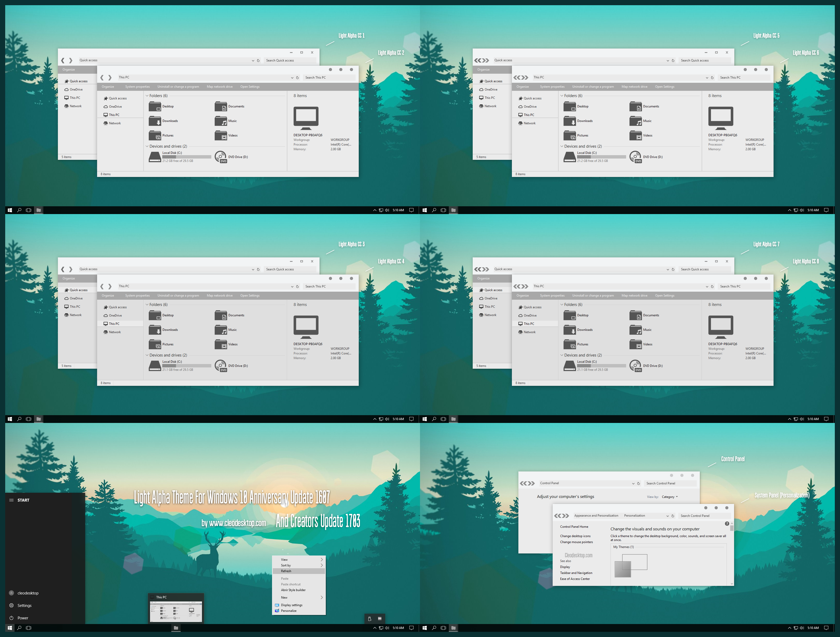
Task: Select OneDrive in Light Alpha CC 1 window sidebar
Action: coord(73,90)
